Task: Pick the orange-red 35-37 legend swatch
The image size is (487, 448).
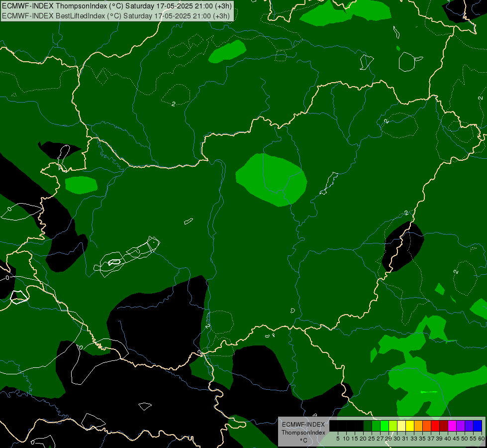Action: [x=427, y=426]
